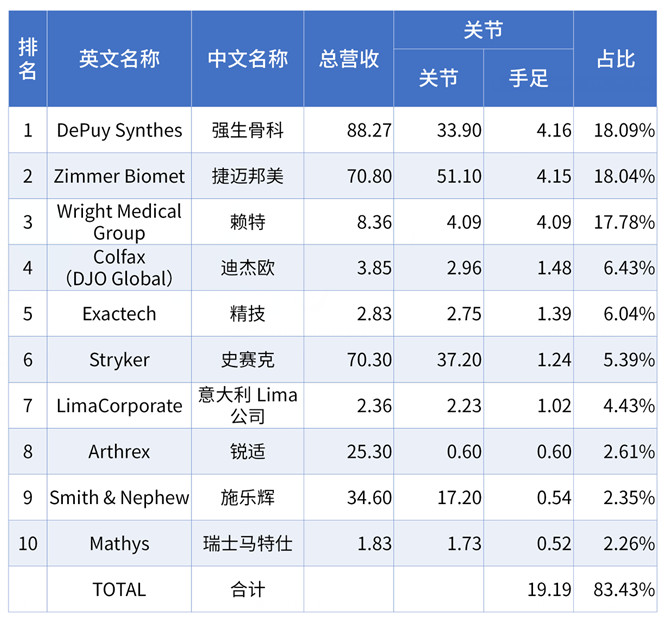The height and width of the screenshot is (623, 666).
Task: Select the Exactech name cell
Action: coord(119,314)
